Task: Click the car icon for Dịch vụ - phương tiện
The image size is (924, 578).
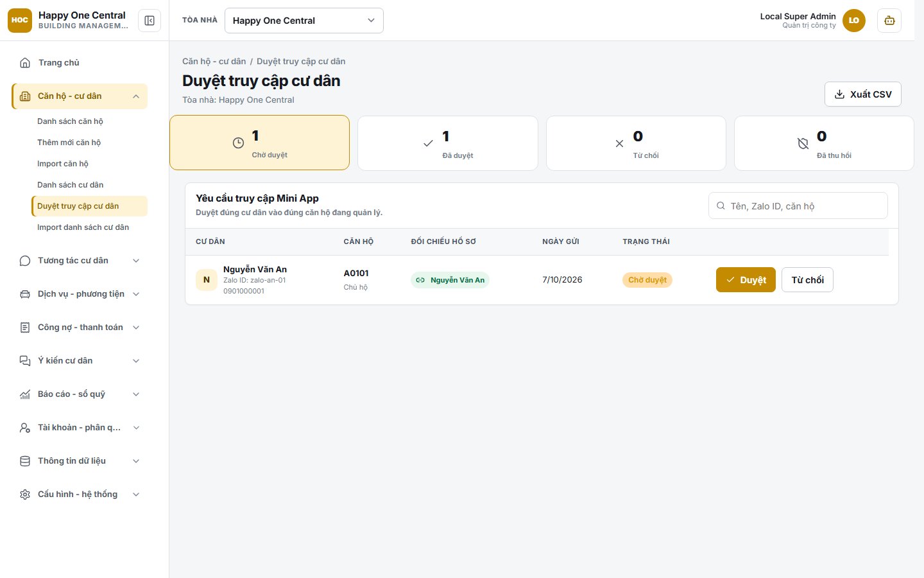Action: (x=25, y=294)
